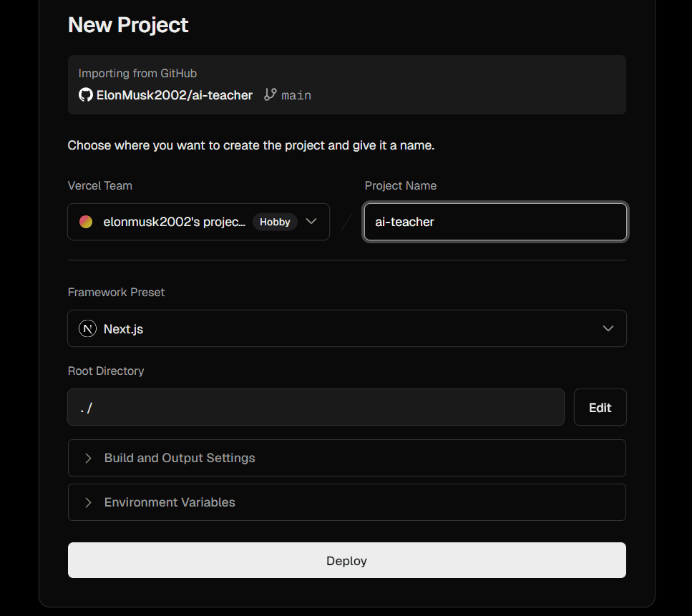Image resolution: width=692 pixels, height=616 pixels.
Task: Click the main branch label
Action: pyautogui.click(x=296, y=95)
